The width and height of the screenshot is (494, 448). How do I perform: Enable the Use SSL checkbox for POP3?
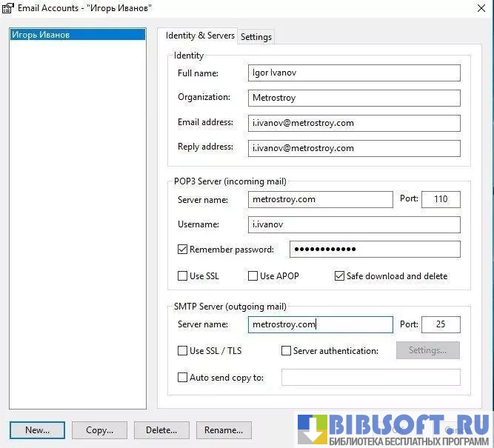pyautogui.click(x=183, y=276)
